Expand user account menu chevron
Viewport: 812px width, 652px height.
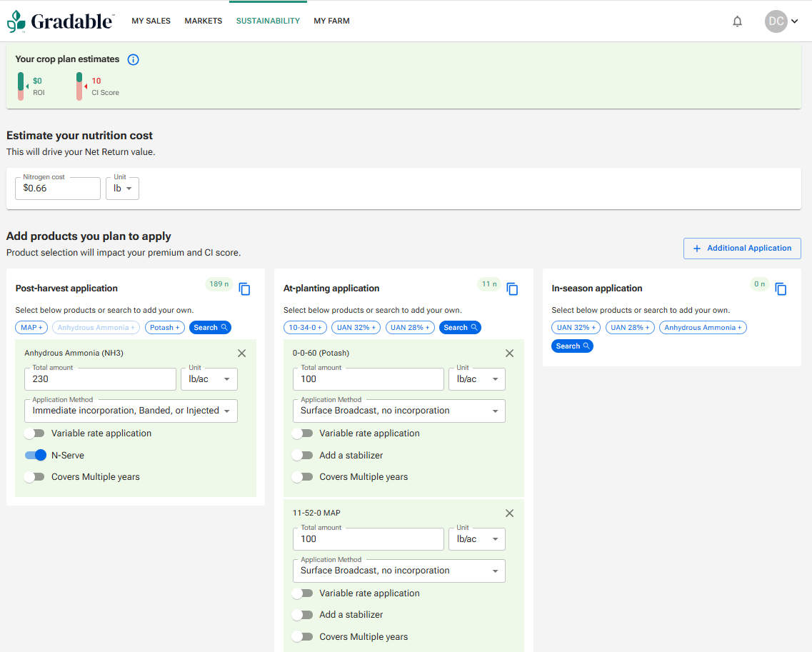point(794,21)
